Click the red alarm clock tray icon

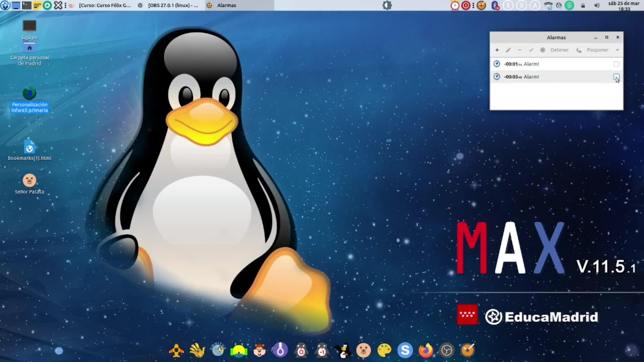click(454, 5)
